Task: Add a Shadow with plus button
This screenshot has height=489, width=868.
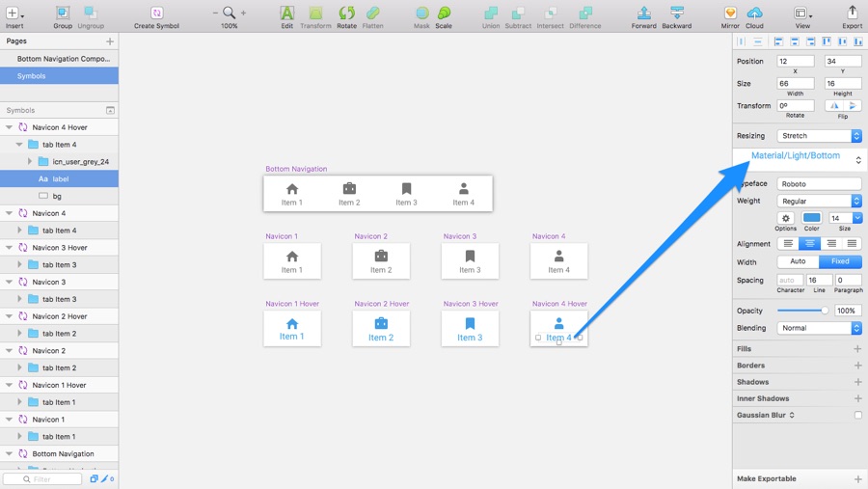Action: tap(857, 382)
